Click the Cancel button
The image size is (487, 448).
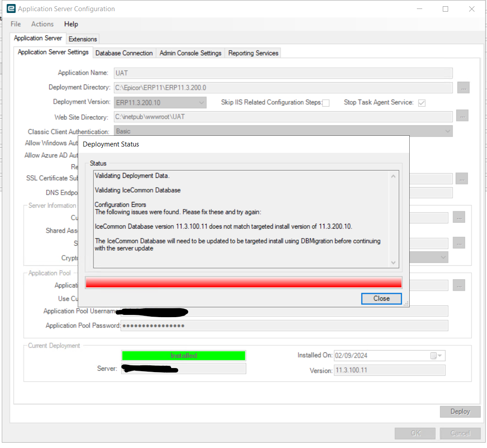(460, 433)
